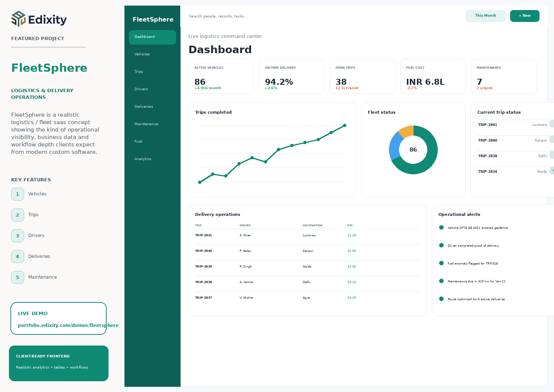Click the 13:40 ETA value
This screenshot has height=392, width=554.
coord(351,267)
